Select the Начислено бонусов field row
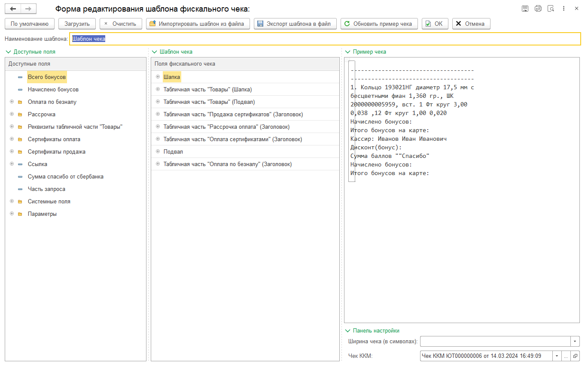The image size is (588, 366). pos(76,90)
